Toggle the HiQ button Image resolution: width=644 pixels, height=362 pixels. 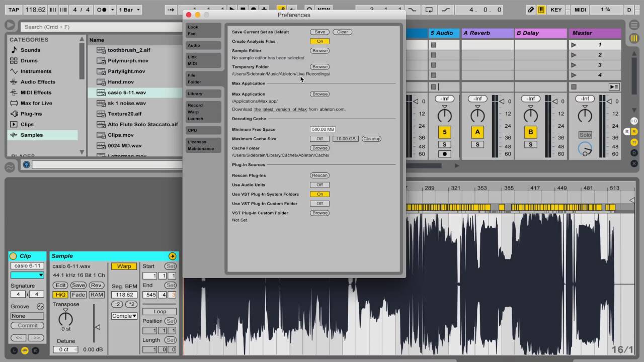(x=60, y=295)
